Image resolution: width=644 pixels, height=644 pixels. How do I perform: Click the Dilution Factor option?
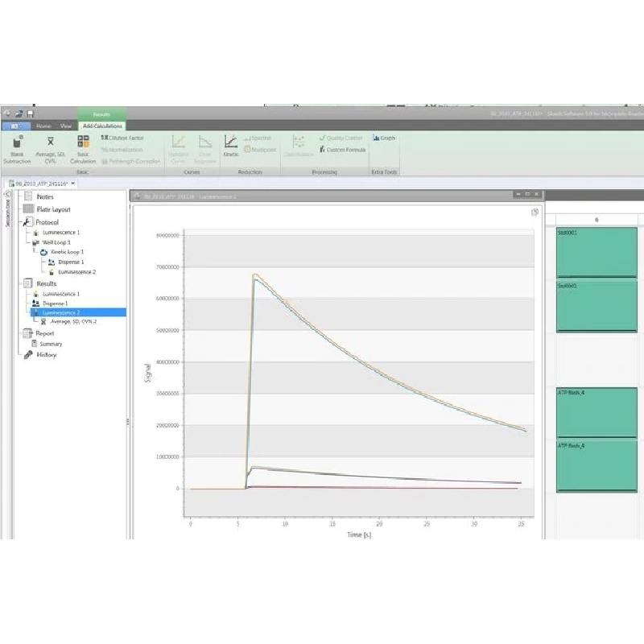pyautogui.click(x=122, y=138)
